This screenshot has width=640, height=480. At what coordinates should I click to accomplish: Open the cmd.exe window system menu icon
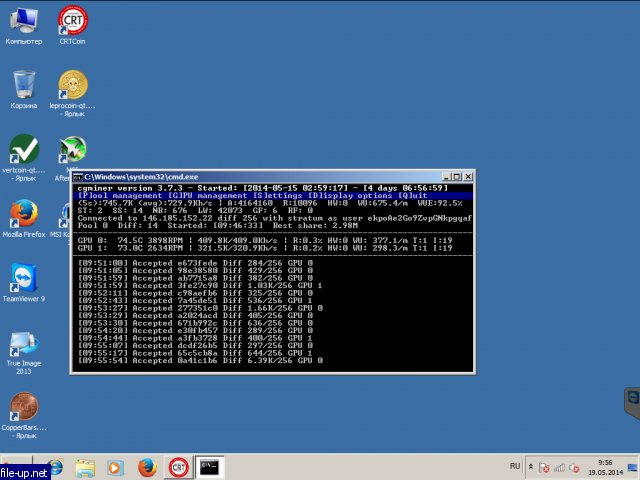[x=78, y=177]
